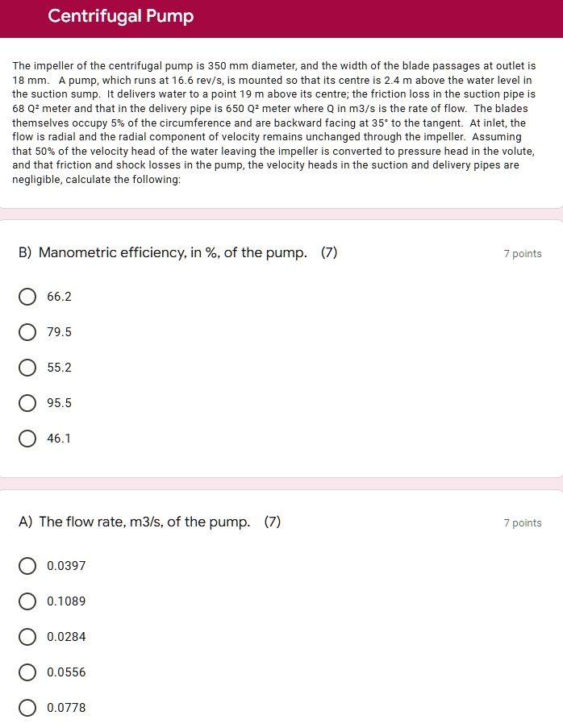Click question B heading about manometric efficiency
The height and width of the screenshot is (728, 563).
179,252
